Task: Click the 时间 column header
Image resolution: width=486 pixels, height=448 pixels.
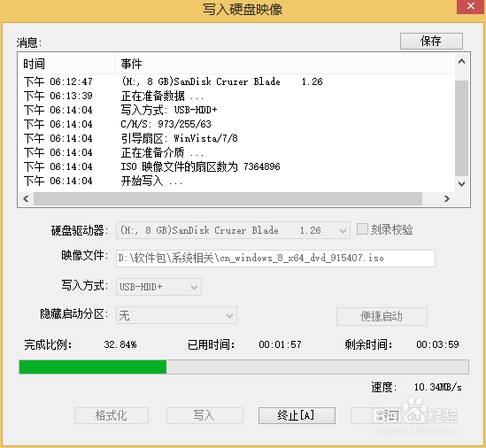Action: (x=67, y=64)
